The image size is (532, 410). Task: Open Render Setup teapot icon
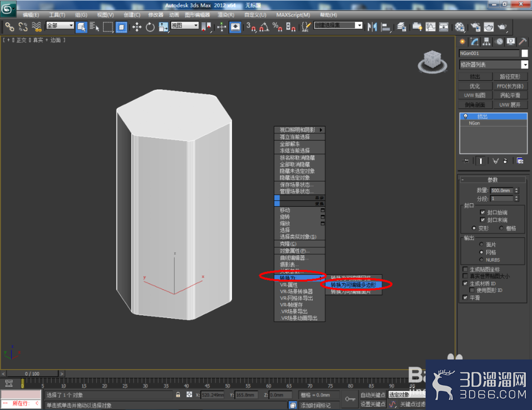475,27
